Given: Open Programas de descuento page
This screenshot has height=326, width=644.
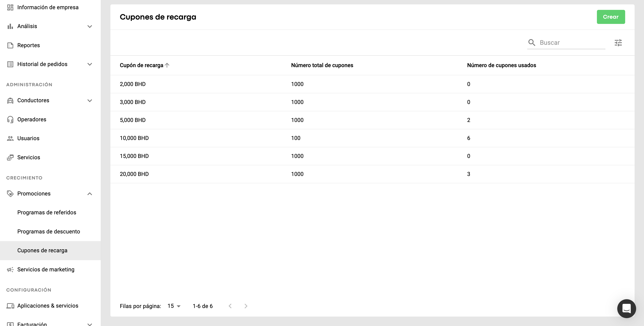Looking at the screenshot, I should 49,231.
